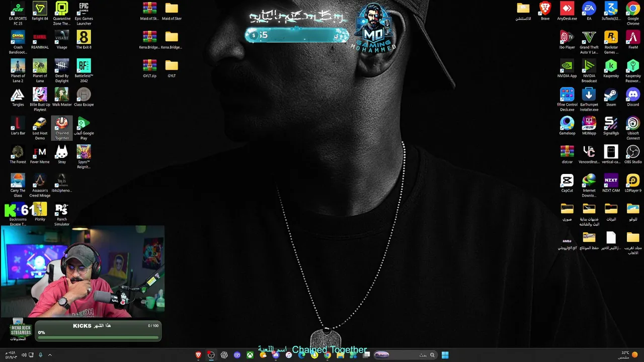
Task: Open the weather widget showing 33°C
Action: click(x=628, y=355)
